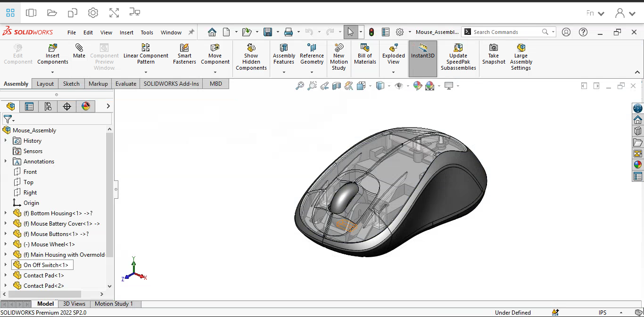Open the View Orientation dropdown arrow

(x=370, y=86)
